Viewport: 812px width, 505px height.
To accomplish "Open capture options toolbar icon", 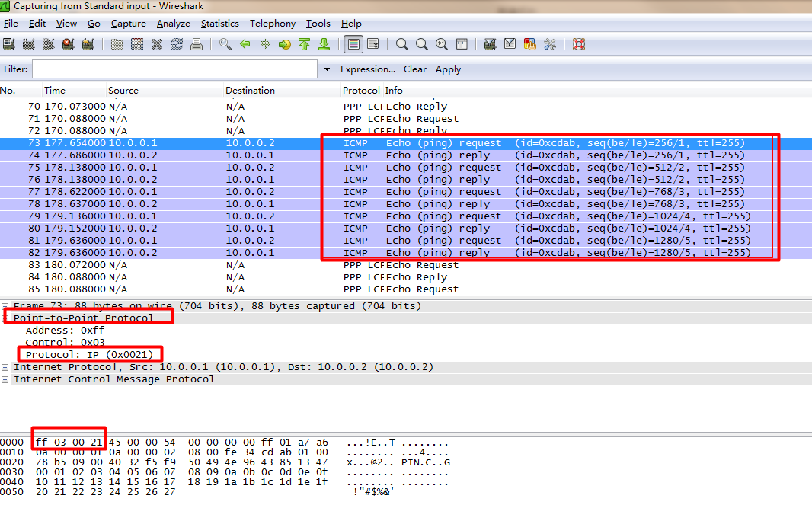I will (28, 44).
